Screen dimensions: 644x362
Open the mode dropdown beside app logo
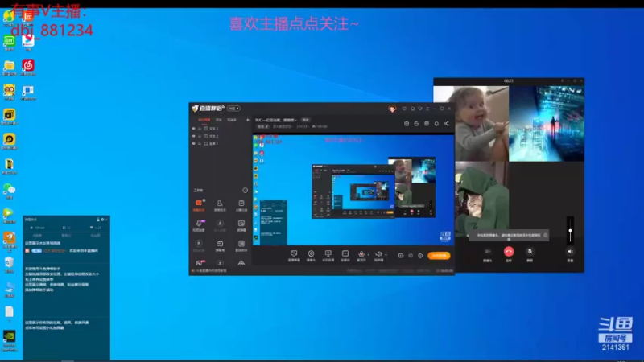233,109
